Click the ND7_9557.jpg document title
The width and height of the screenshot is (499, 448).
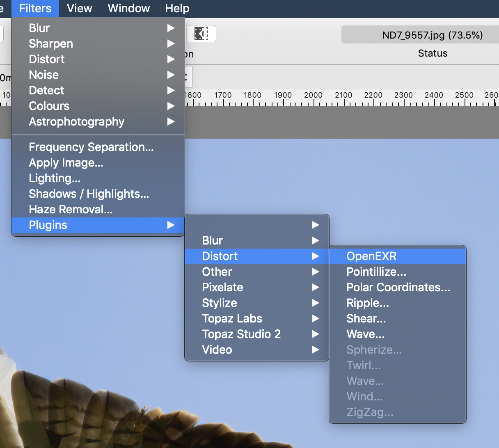432,35
